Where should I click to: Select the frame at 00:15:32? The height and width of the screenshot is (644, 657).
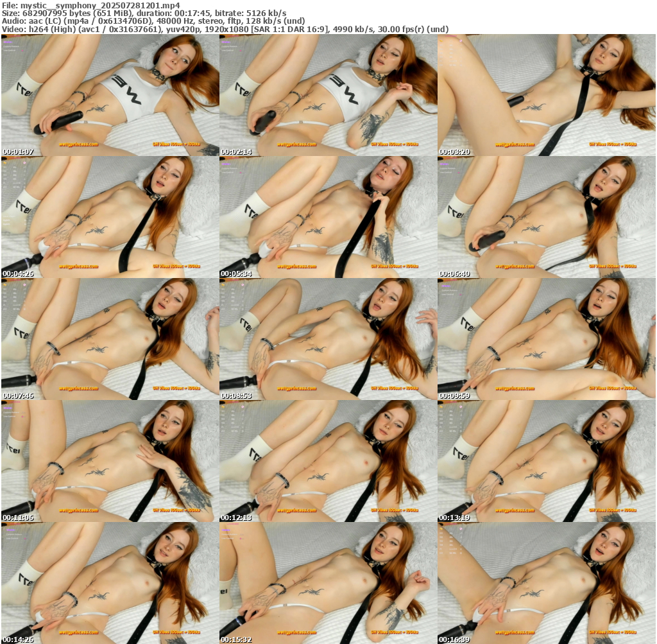pyautogui.click(x=328, y=583)
